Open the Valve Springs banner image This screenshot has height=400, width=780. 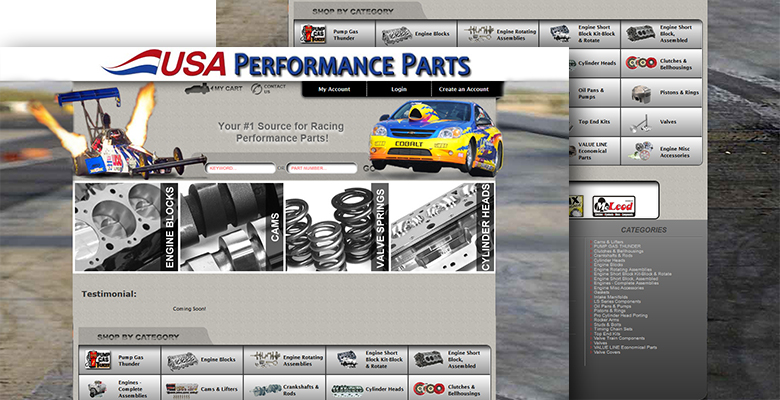337,227
